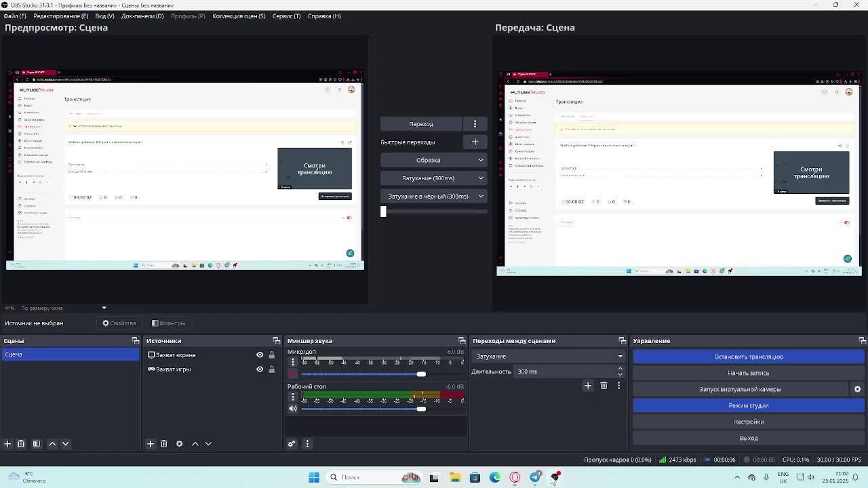Image resolution: width=868 pixels, height=488 pixels.
Task: Hide the Захват экрана source
Action: click(260, 355)
